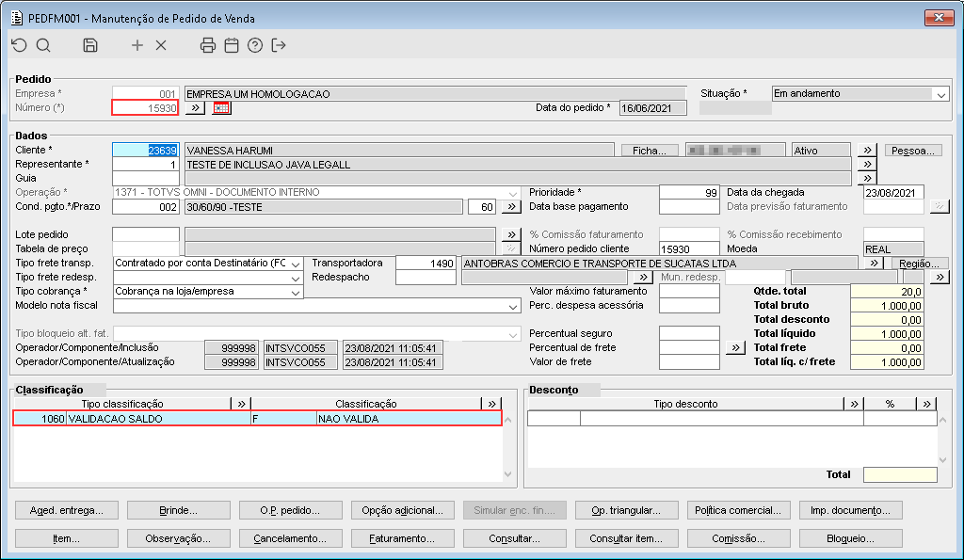Print using the printer toolbar icon
Screen dimensions: 964x560
(208, 45)
